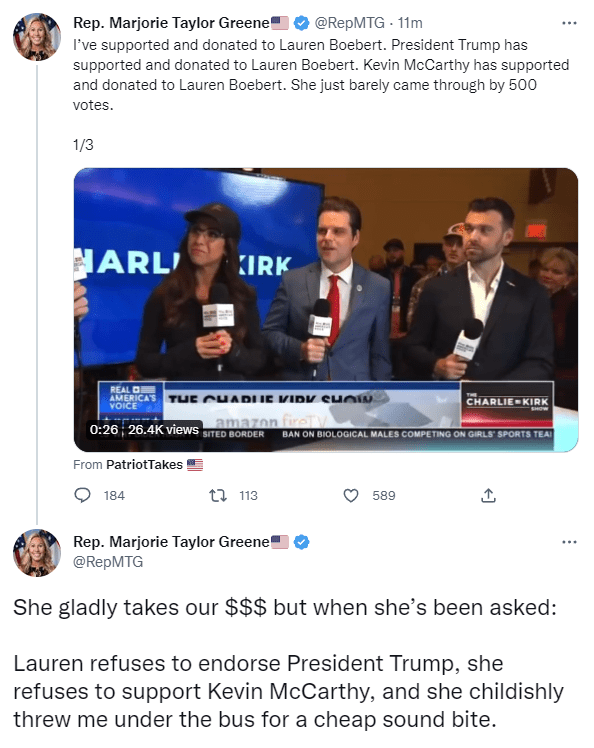Click the 11m timestamp link
The height and width of the screenshot is (748, 594).
click(410, 22)
